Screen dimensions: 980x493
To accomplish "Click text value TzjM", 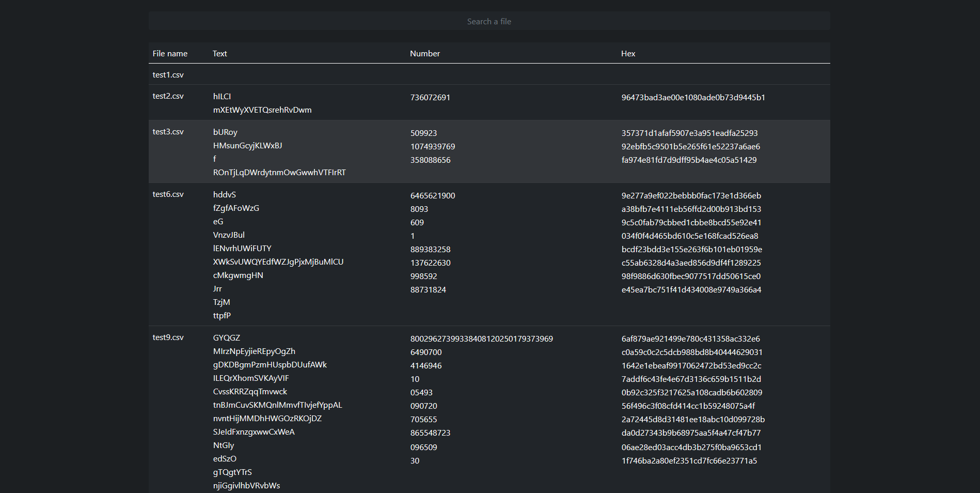I will point(222,302).
